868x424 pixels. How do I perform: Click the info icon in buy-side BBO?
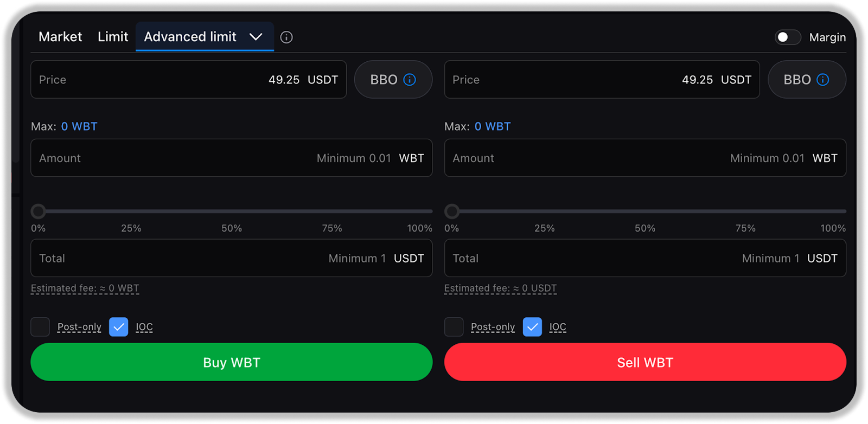[x=410, y=80]
